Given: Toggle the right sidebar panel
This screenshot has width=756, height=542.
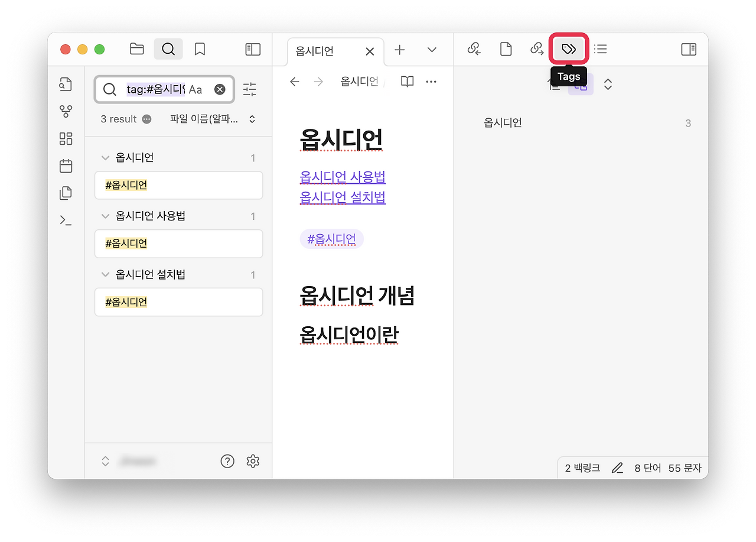Looking at the screenshot, I should 689,49.
